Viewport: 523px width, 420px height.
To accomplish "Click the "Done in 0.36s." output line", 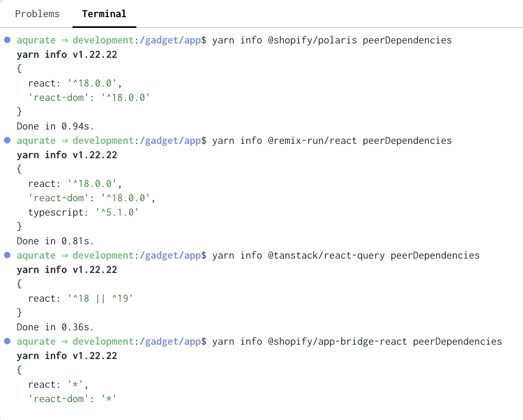I will (55, 327).
